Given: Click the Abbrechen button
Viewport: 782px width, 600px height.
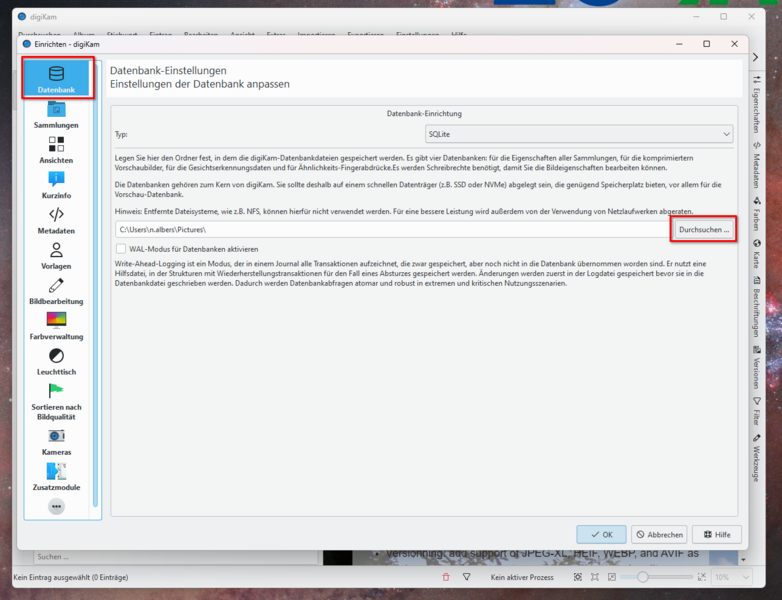Looking at the screenshot, I should [x=659, y=534].
